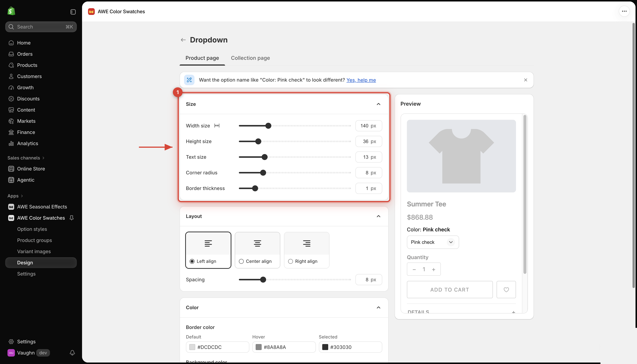The width and height of the screenshot is (637, 364).
Task: Click the 'Yes, help me' link
Action: 361,80
